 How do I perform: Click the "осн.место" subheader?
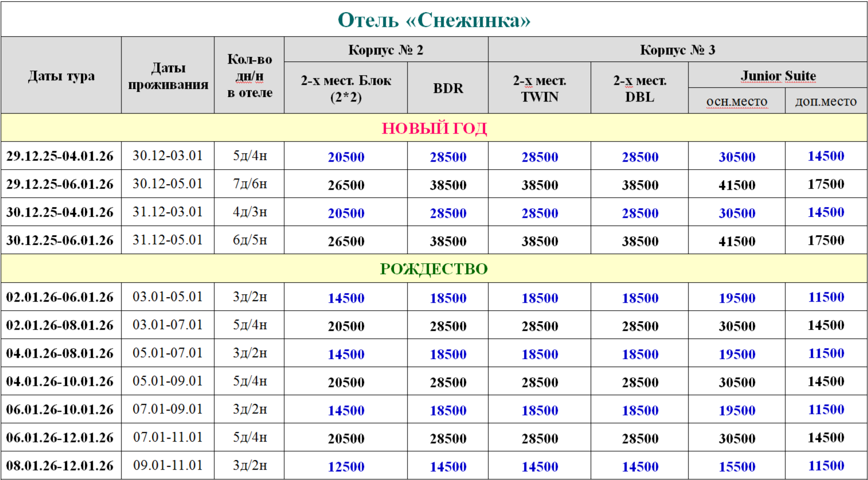pos(737,102)
